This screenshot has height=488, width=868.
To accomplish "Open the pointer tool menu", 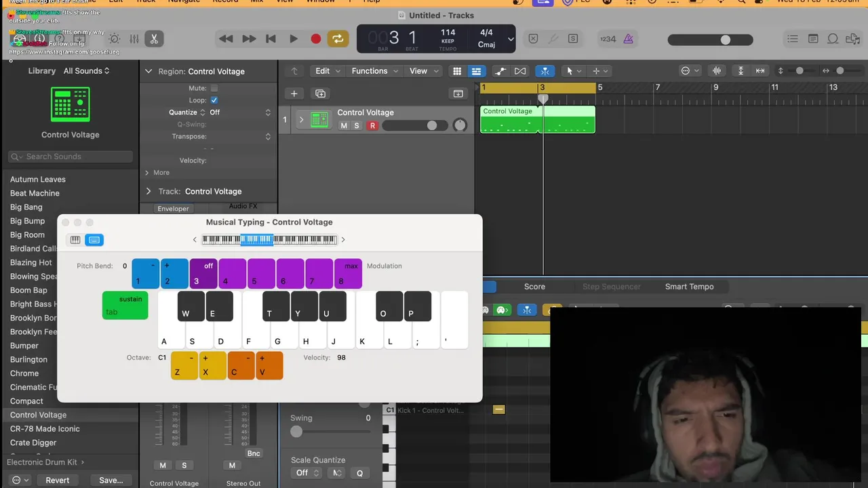I will 574,71.
